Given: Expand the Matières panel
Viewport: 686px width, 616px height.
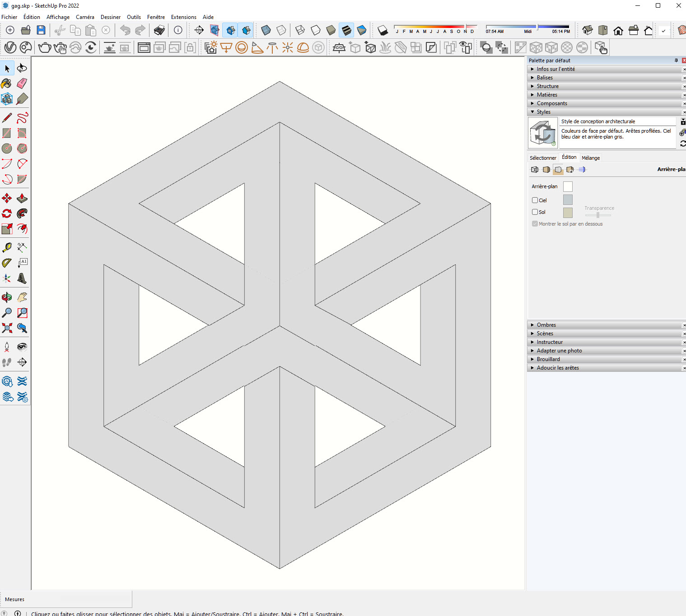Looking at the screenshot, I should pos(547,95).
